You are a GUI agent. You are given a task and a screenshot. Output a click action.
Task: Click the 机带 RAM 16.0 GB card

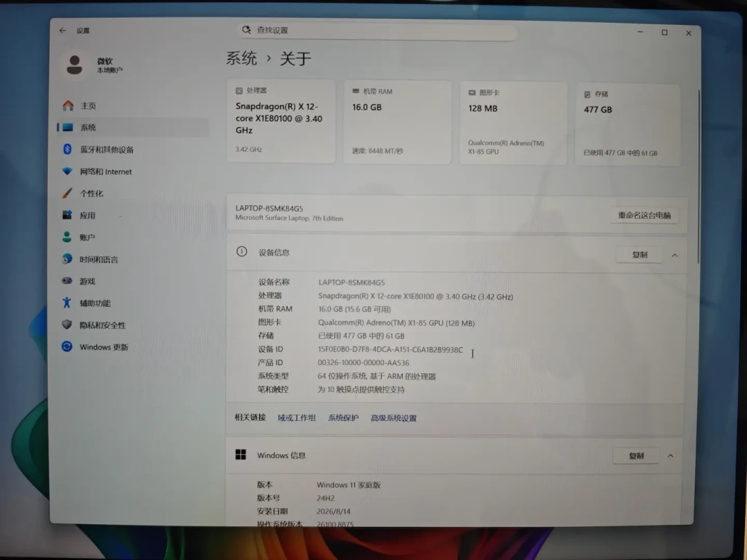(397, 122)
